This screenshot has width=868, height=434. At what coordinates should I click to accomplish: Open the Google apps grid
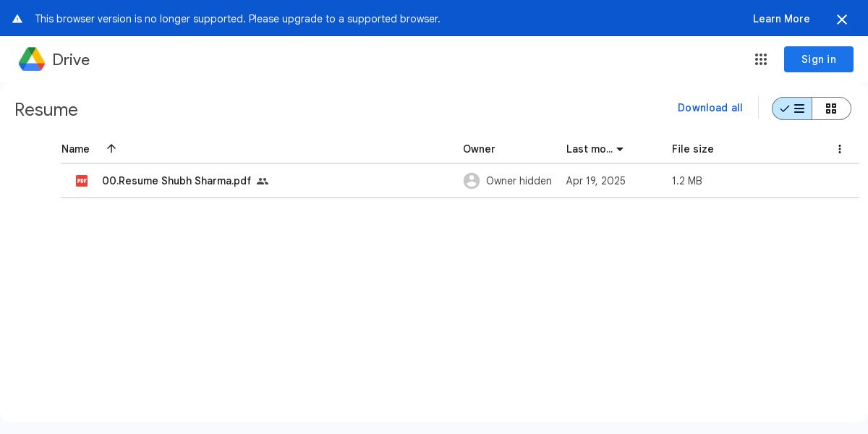(761, 59)
